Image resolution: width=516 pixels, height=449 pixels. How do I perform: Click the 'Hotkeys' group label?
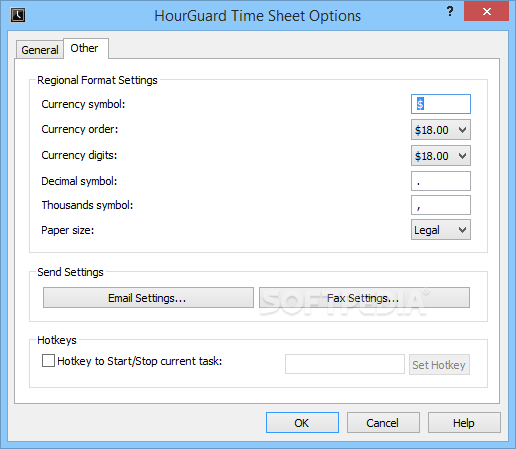pyautogui.click(x=57, y=340)
